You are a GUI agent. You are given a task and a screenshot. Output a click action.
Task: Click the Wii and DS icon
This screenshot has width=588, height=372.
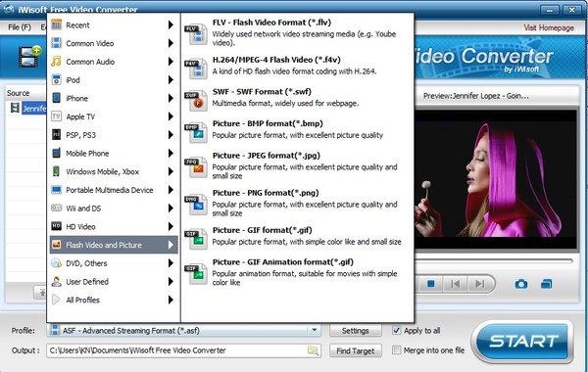point(56,208)
